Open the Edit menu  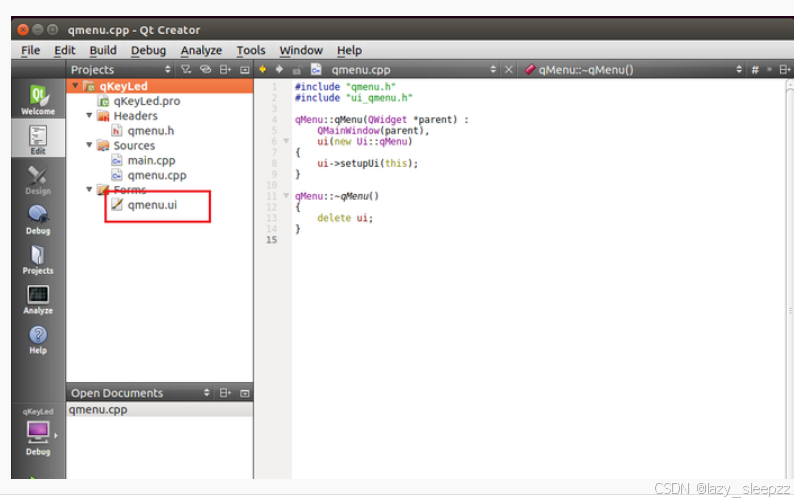coord(65,51)
